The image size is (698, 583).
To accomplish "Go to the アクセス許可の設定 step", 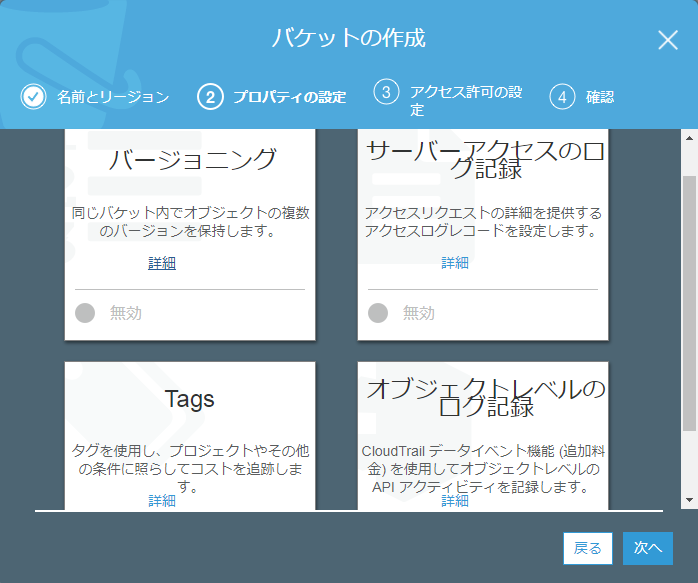I will tap(465, 100).
